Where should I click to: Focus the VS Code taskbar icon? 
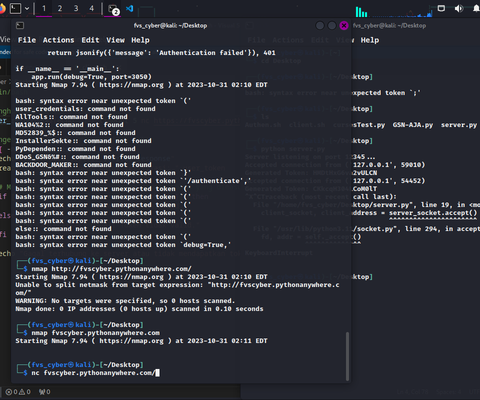pos(130,9)
